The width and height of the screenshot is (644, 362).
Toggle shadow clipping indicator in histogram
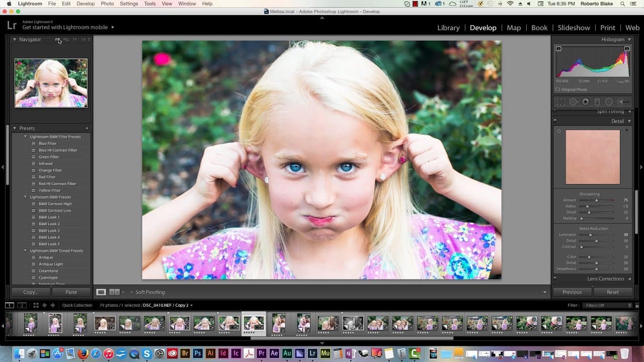[558, 49]
